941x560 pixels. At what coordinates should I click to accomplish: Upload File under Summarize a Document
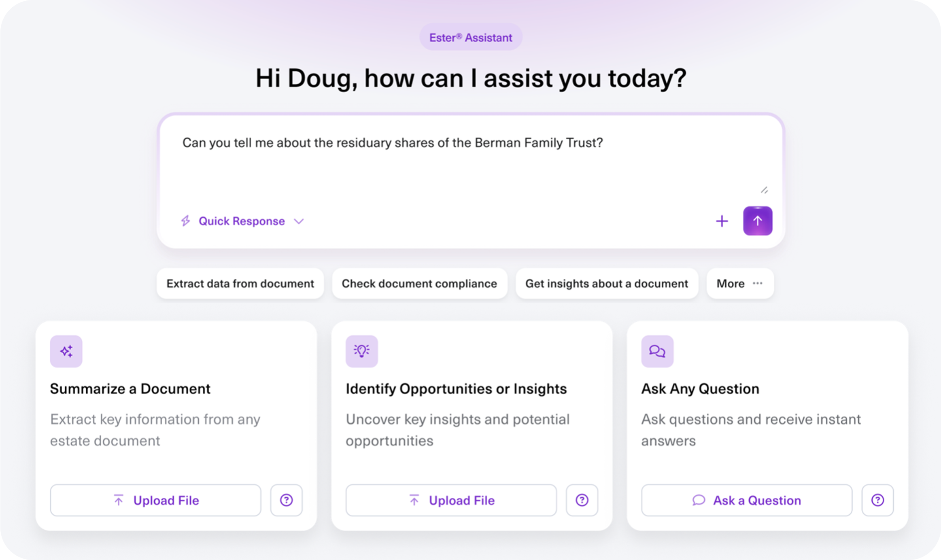pos(155,500)
